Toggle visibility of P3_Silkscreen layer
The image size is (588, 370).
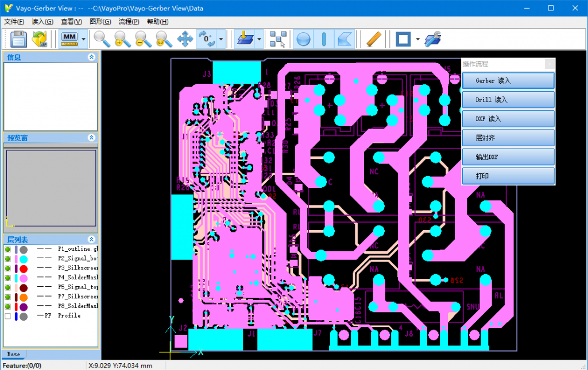click(7, 268)
